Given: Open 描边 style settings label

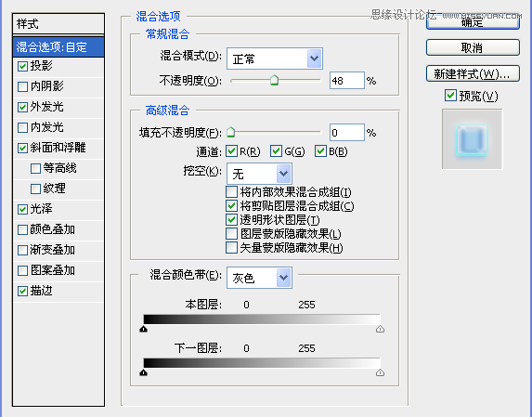Looking at the screenshot, I should 41,291.
